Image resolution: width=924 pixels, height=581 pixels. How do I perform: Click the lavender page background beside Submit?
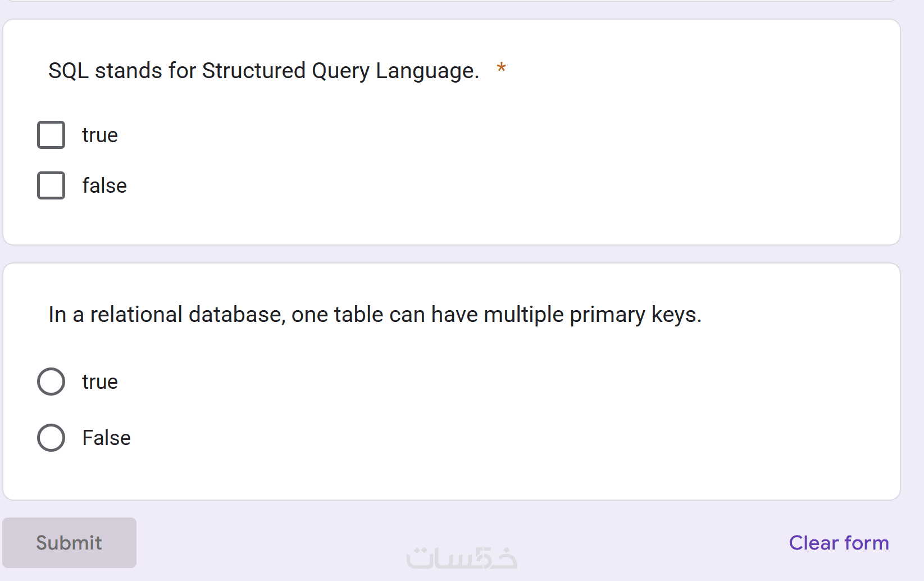point(281,543)
